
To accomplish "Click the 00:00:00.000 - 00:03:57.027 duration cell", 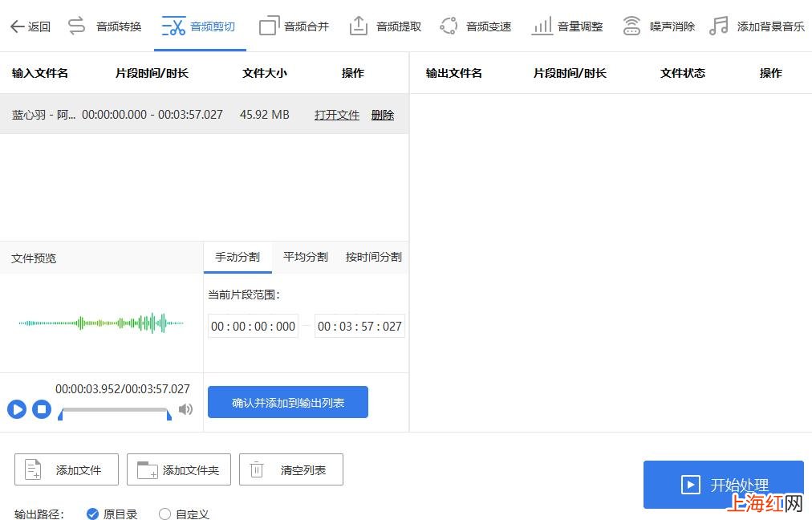I will [152, 115].
